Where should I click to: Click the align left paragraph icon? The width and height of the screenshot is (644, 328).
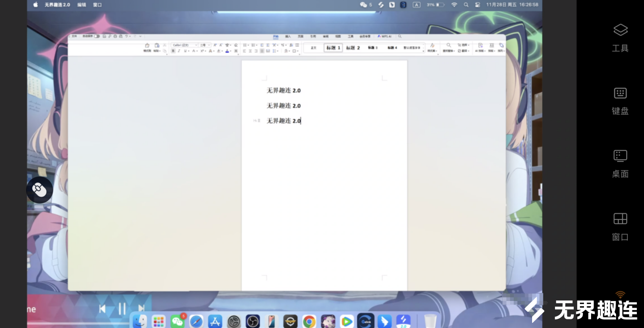coord(244,51)
